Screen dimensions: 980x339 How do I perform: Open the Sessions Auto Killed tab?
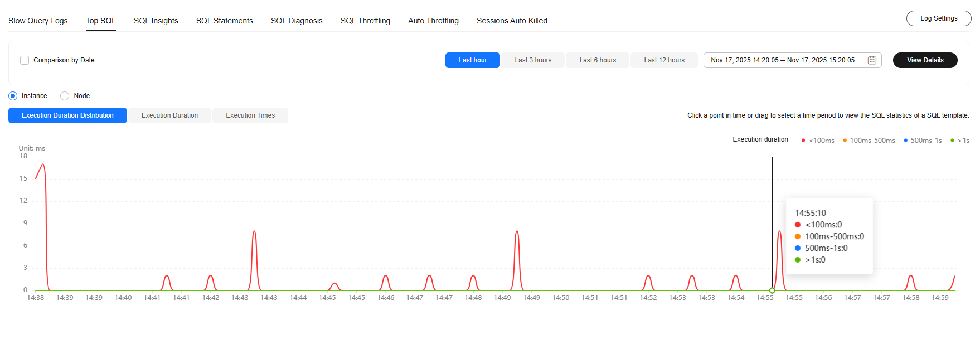coord(512,21)
